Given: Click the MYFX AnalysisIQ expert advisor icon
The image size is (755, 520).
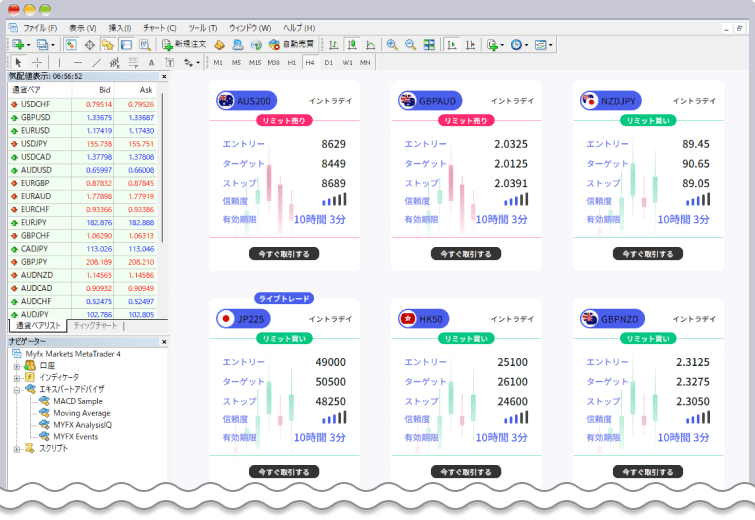Looking at the screenshot, I should [45, 424].
